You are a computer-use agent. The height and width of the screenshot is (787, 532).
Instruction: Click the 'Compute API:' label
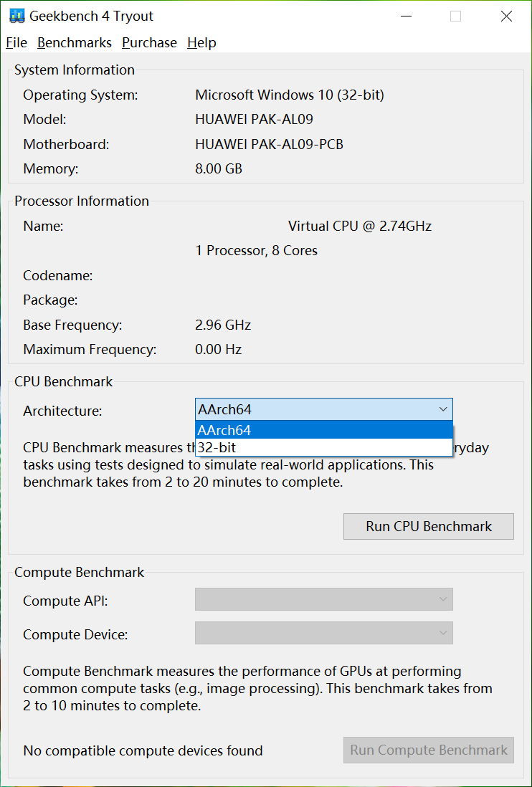[x=65, y=601]
